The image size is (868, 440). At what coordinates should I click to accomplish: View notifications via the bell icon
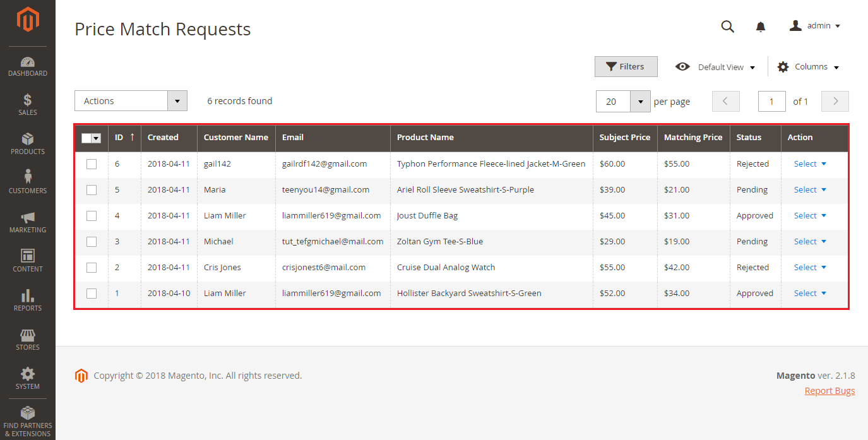pos(760,27)
